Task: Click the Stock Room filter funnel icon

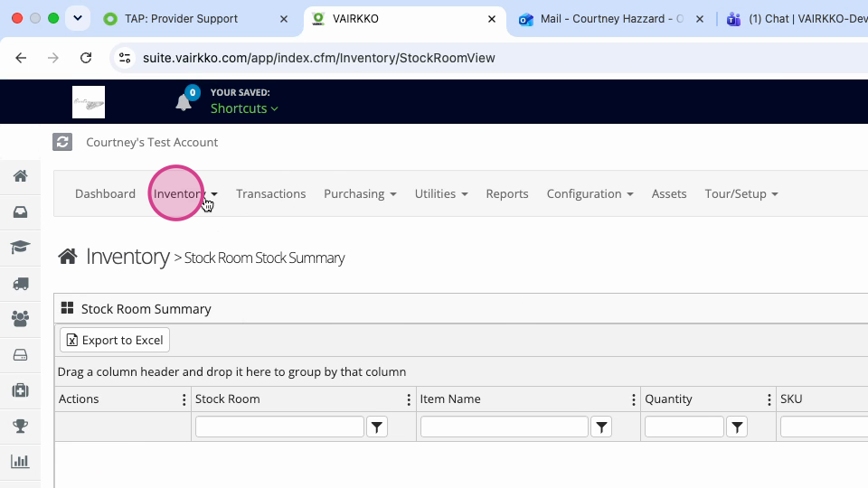Action: point(377,427)
